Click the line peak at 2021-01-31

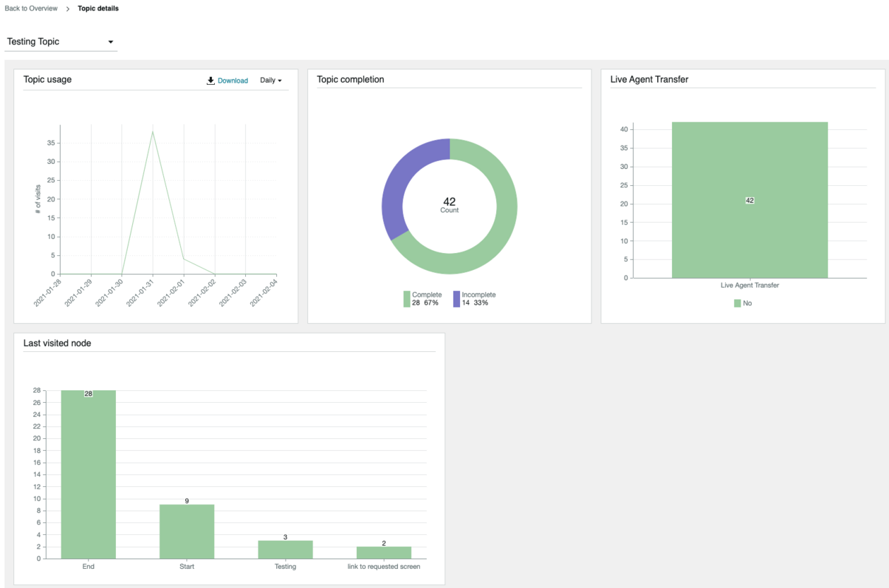[x=153, y=131]
